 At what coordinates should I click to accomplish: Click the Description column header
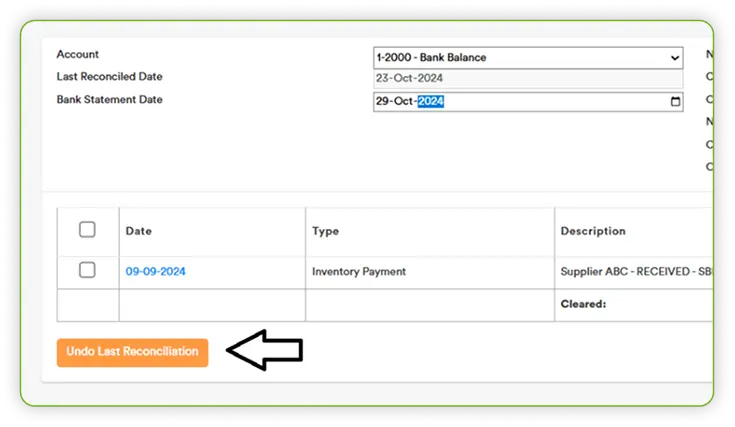tap(592, 231)
